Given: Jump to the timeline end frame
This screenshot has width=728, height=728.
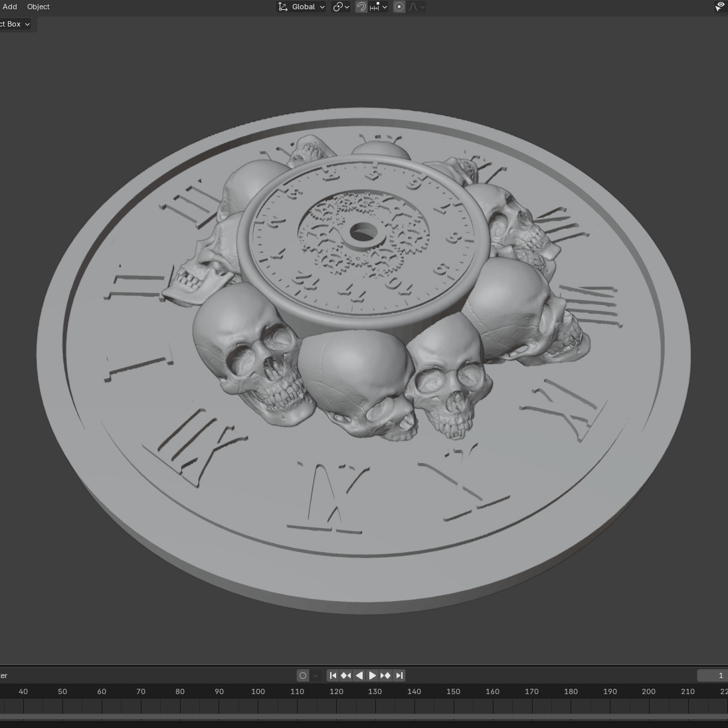Looking at the screenshot, I should [x=399, y=676].
